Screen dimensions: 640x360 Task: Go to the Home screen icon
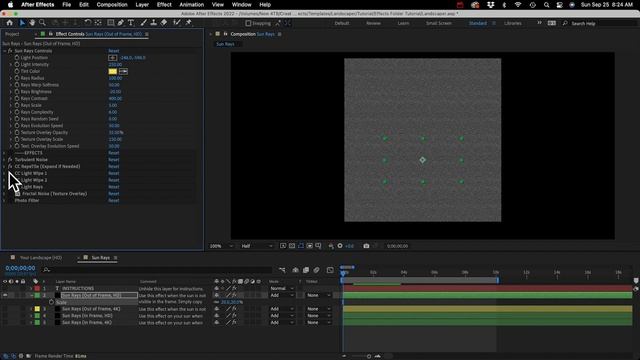pos(9,23)
